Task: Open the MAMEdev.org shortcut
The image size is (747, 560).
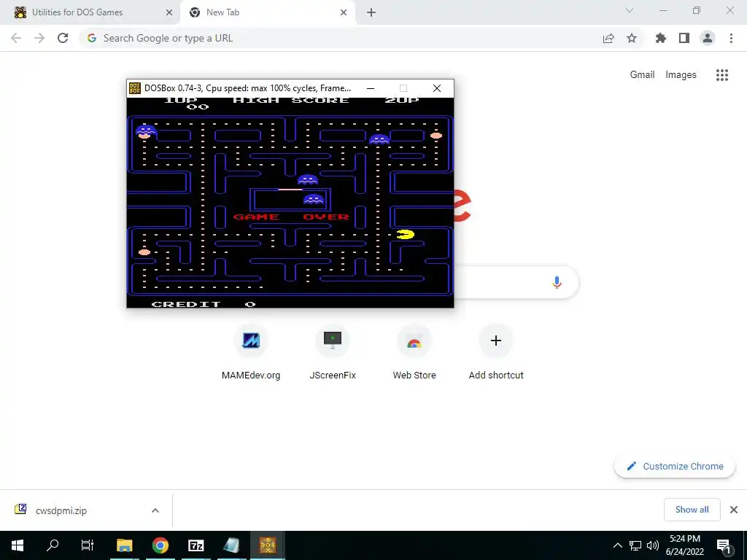Action: coord(251,354)
